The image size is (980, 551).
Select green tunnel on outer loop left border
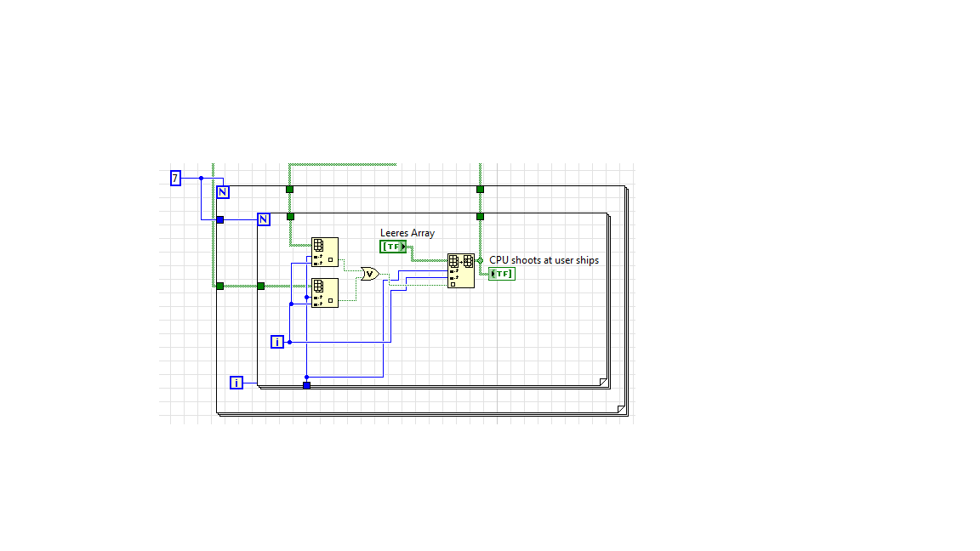[220, 286]
